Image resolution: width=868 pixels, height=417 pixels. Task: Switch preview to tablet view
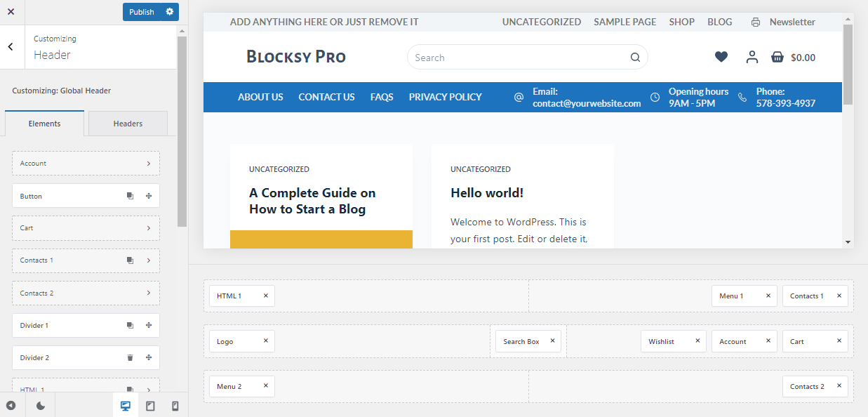[x=150, y=405]
